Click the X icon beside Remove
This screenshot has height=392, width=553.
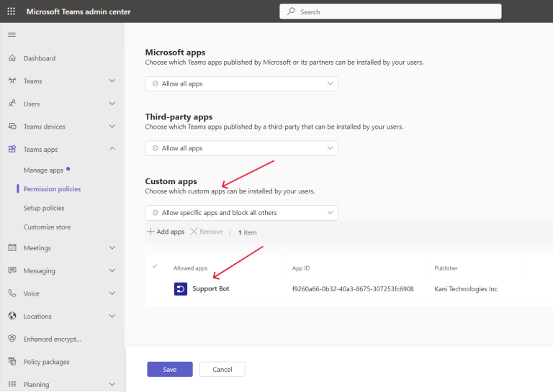point(194,232)
